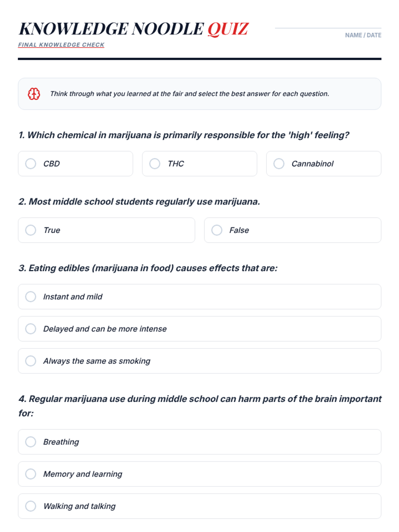Select Breathing for question 4
Viewport: 399px width, 532px height.
pyautogui.click(x=31, y=442)
